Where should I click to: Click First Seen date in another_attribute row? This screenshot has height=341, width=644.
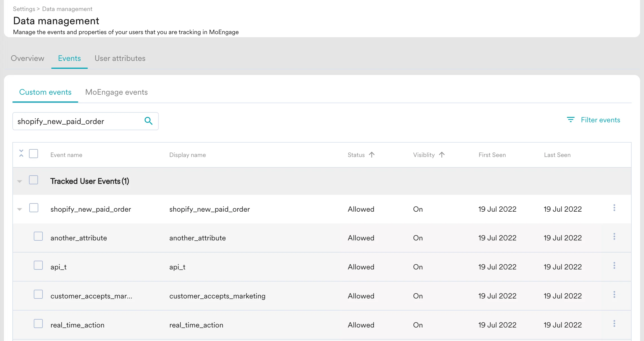point(497,238)
